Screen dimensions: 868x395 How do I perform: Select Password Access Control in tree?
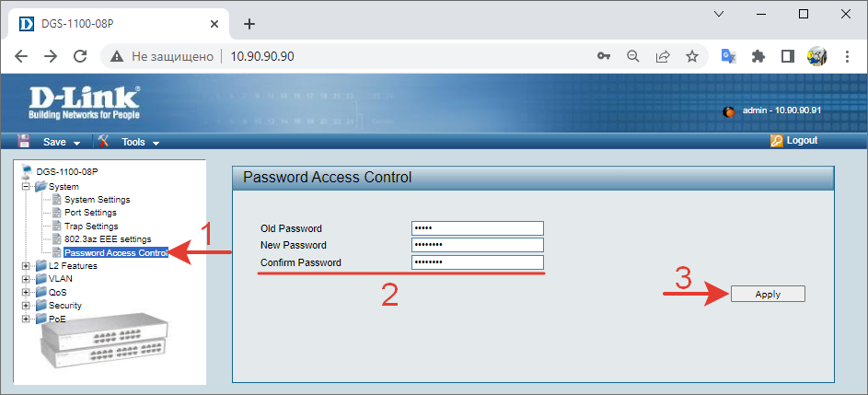116,252
